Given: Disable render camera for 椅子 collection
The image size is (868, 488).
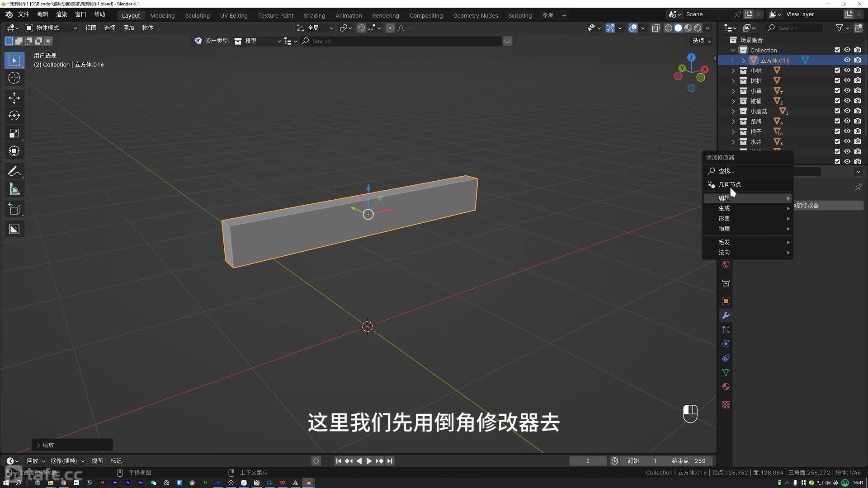Looking at the screenshot, I should [858, 131].
